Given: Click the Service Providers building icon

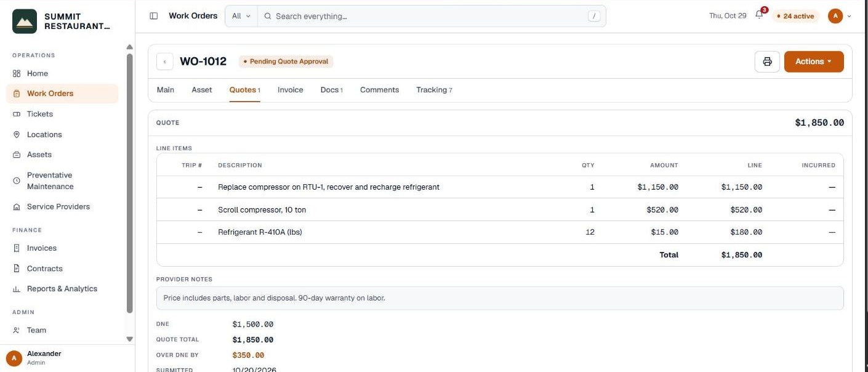Looking at the screenshot, I should (x=17, y=207).
